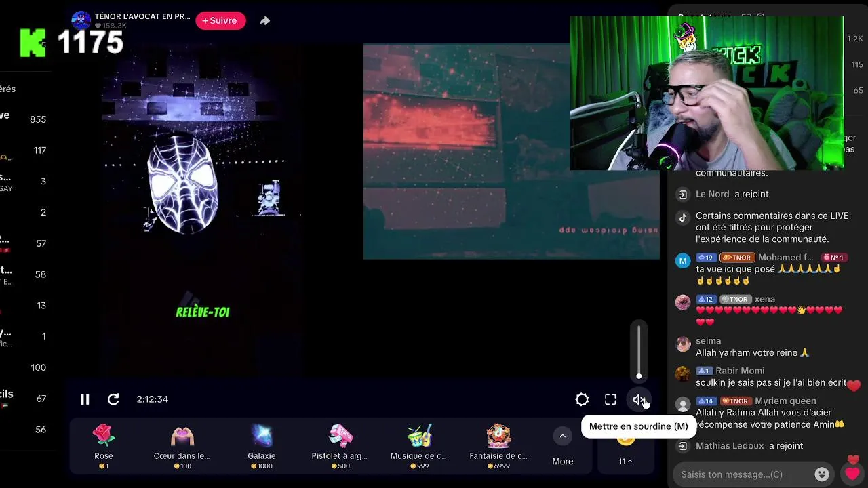The height and width of the screenshot is (488, 868).
Task: Click the level 14 badge beside Myriem queen
Action: tap(706, 401)
